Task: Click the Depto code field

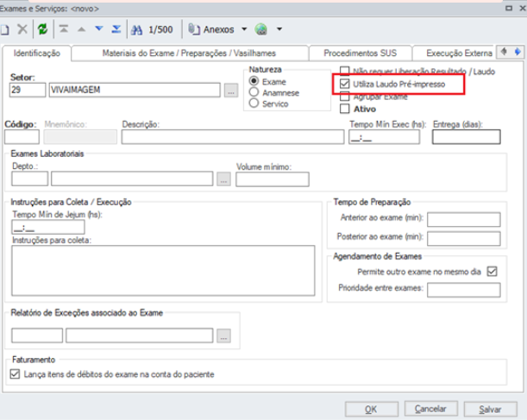Action: (29, 179)
